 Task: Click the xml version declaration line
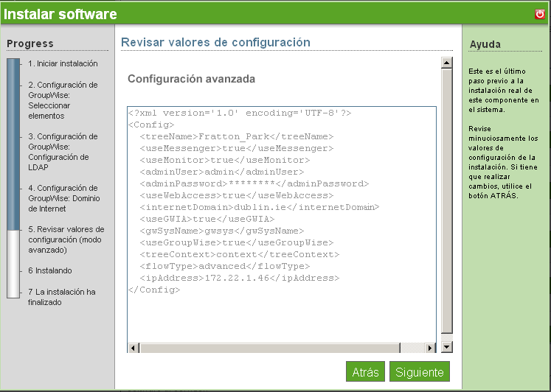click(x=240, y=113)
